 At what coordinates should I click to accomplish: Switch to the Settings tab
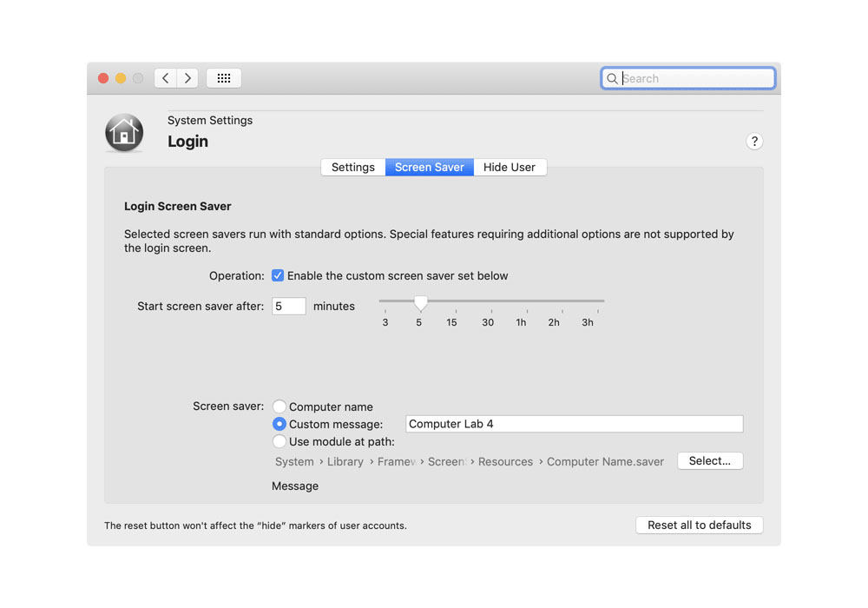353,168
